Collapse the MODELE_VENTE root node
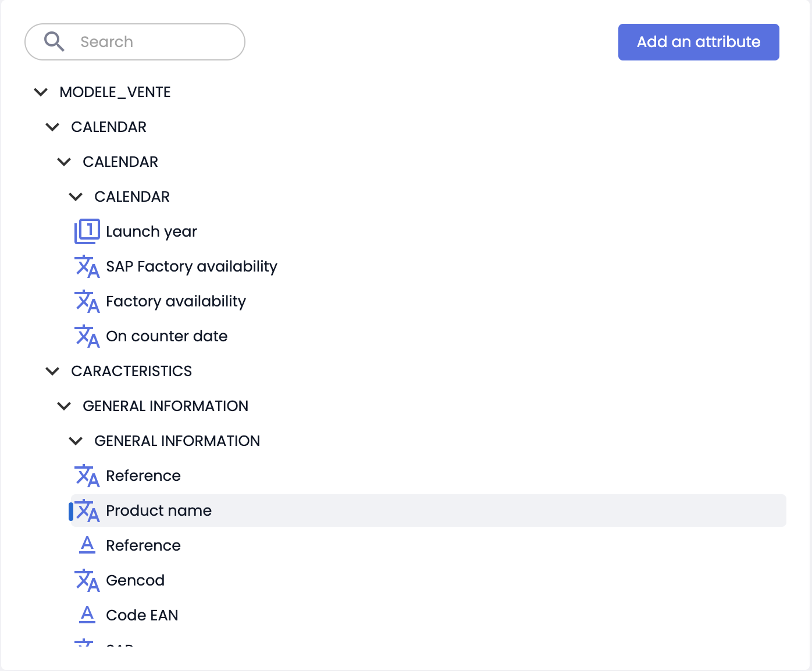Viewport: 812px width, 671px height. tap(41, 92)
